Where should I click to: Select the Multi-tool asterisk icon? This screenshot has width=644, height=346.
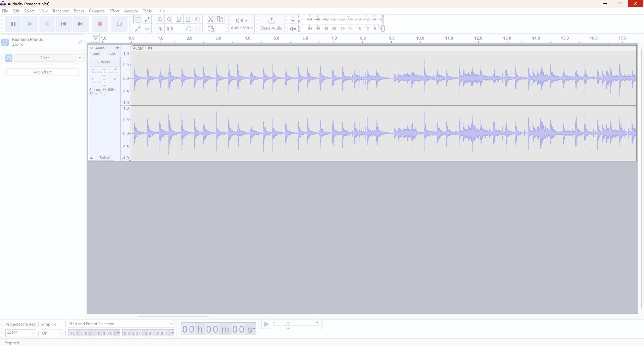[x=147, y=29]
